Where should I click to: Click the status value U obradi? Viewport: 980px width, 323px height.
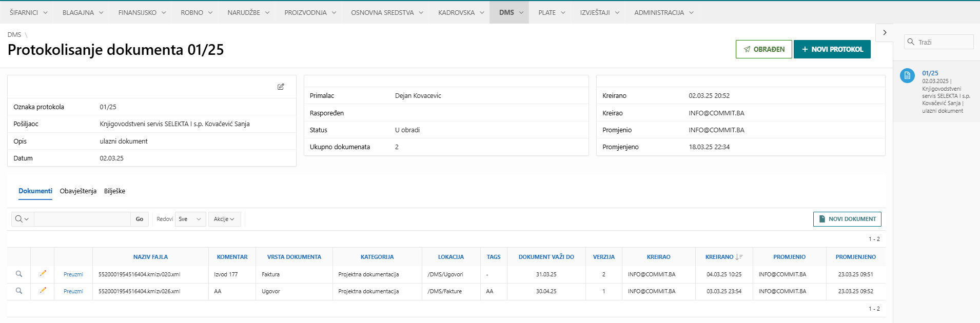pyautogui.click(x=407, y=130)
